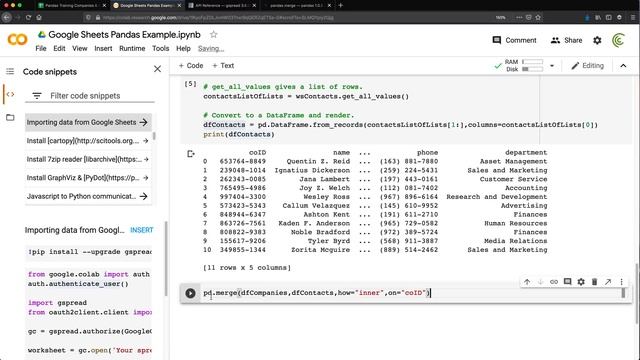Screen dimensions: 640x360
Task: Click browser home button
Action: (39, 18)
